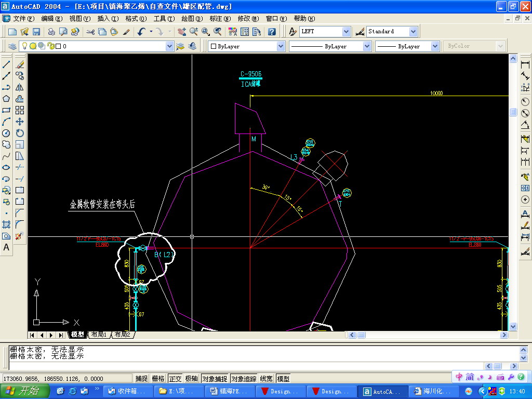Click the previous layout tab navigation arrow
The image size is (532, 399).
(x=42, y=335)
